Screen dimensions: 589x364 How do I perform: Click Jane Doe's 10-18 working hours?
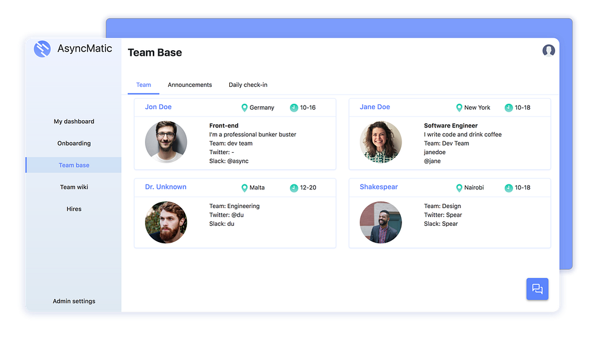click(522, 108)
